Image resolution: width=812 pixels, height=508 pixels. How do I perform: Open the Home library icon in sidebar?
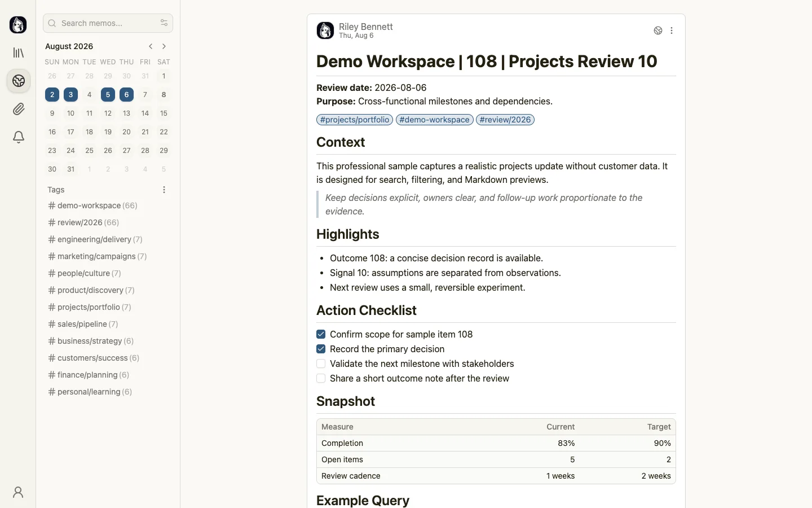[19, 53]
